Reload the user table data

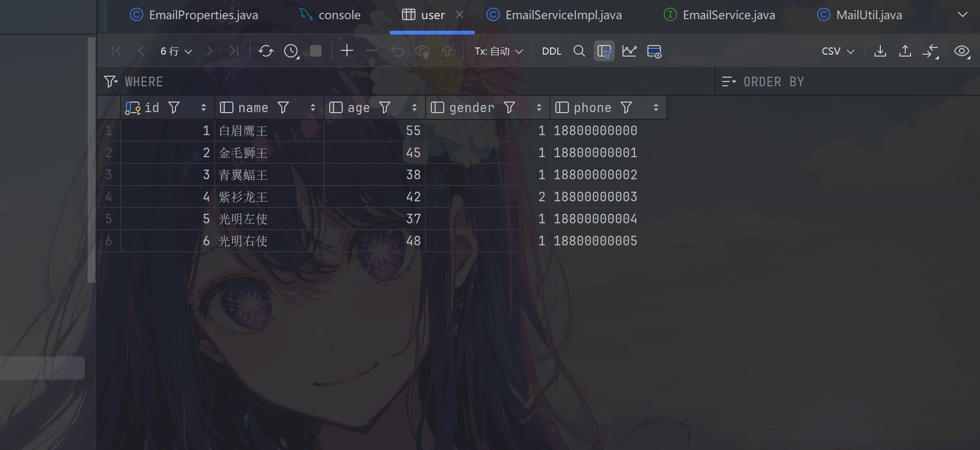tap(266, 51)
